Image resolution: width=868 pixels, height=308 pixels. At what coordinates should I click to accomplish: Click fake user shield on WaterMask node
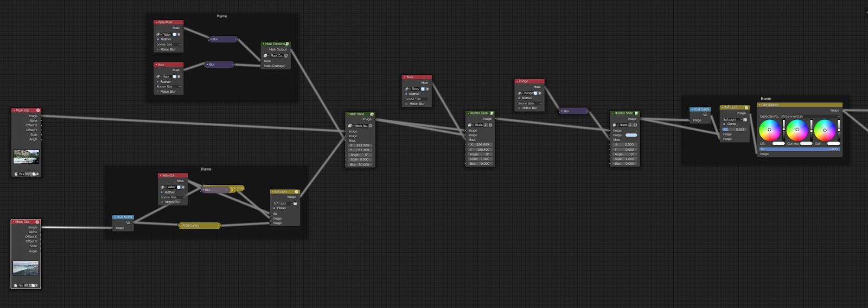174,34
